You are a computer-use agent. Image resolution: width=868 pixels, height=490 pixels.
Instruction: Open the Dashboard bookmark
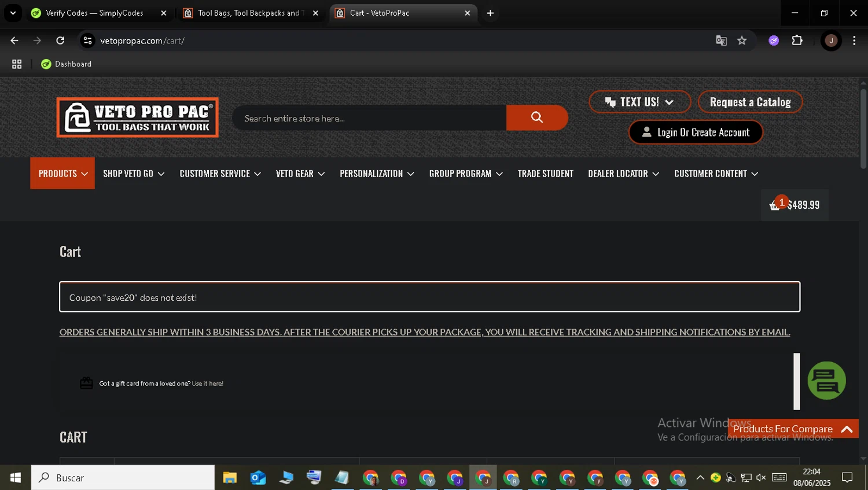(67, 64)
